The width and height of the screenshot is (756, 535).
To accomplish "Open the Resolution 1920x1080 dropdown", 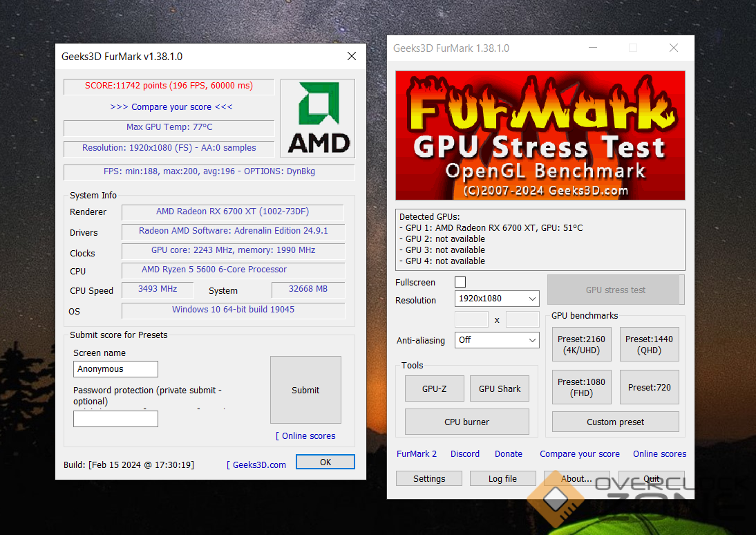I will coord(497,299).
